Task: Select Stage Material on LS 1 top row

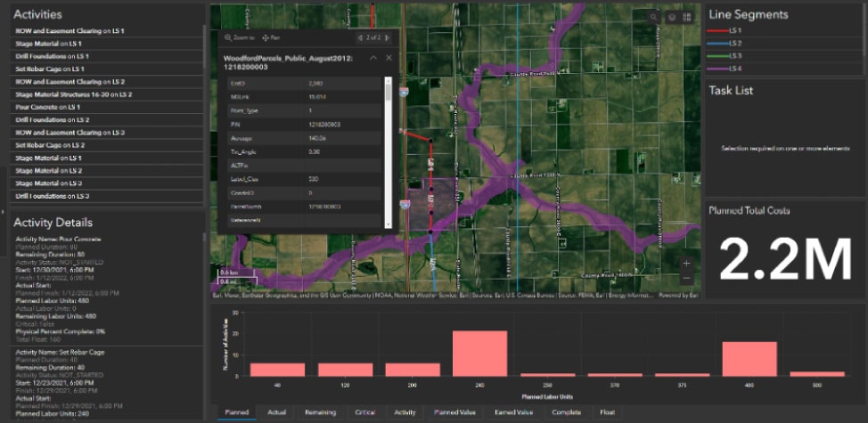Action: coord(107,44)
